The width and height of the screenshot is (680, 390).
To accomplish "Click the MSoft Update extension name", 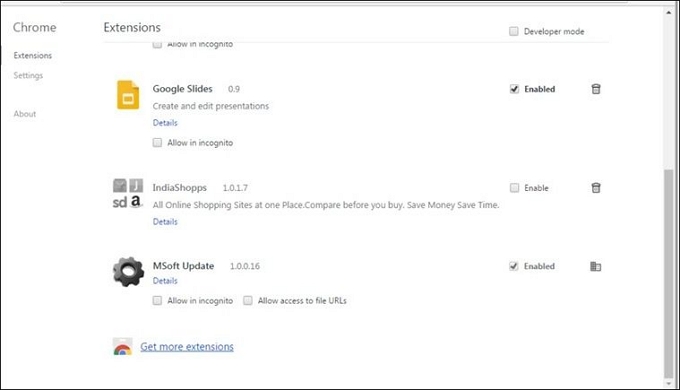I will click(183, 266).
